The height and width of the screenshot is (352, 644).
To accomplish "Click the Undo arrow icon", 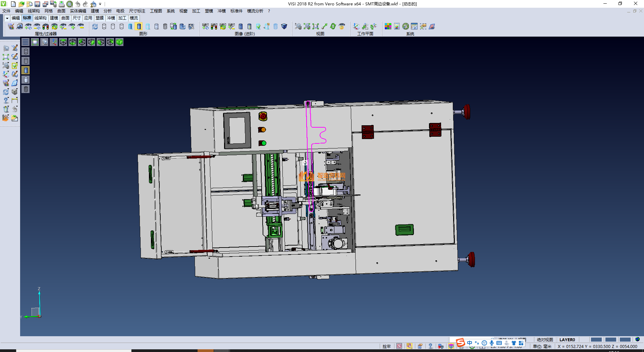I will pos(77,4).
